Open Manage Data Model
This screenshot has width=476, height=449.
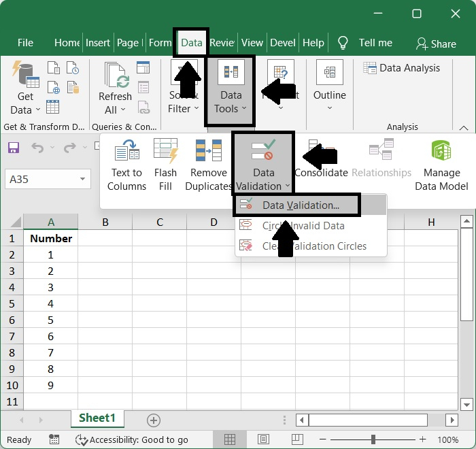[x=441, y=165]
